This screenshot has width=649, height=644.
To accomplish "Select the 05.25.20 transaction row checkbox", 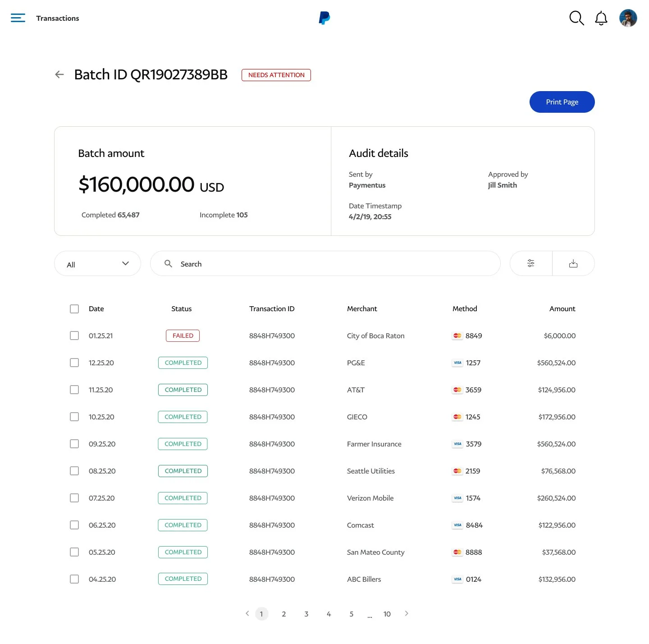I will [74, 552].
